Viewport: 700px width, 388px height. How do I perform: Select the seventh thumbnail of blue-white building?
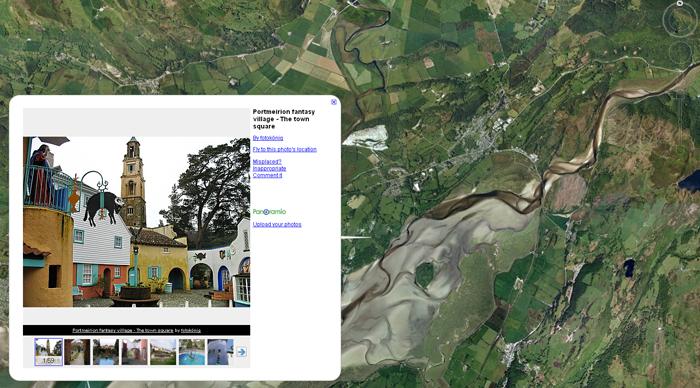click(220, 352)
